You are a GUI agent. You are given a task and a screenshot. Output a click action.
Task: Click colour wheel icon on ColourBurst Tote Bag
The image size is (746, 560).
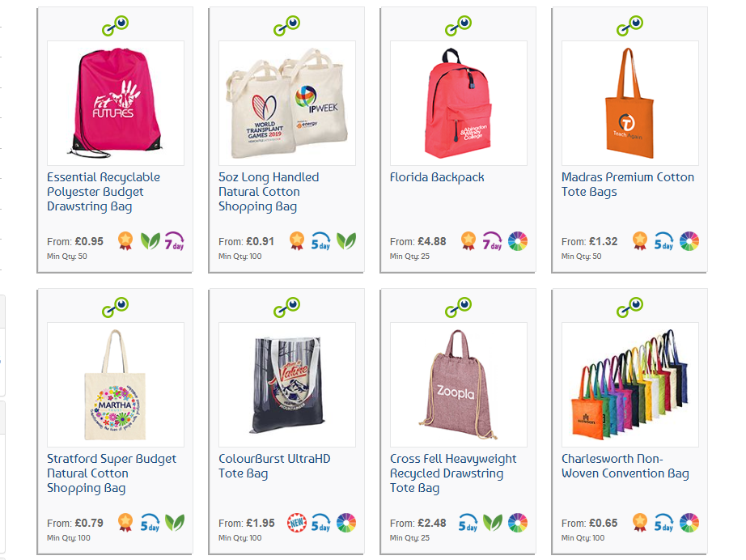click(x=345, y=523)
